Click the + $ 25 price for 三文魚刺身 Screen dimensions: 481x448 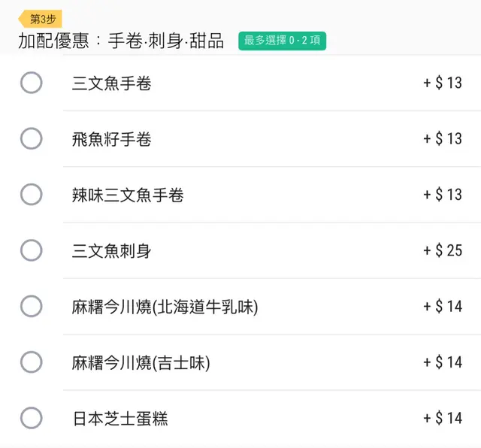coord(443,251)
